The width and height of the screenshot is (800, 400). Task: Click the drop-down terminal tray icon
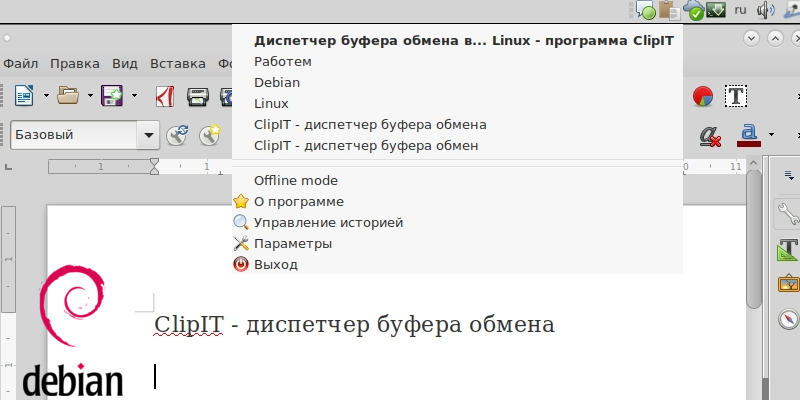[x=716, y=10]
